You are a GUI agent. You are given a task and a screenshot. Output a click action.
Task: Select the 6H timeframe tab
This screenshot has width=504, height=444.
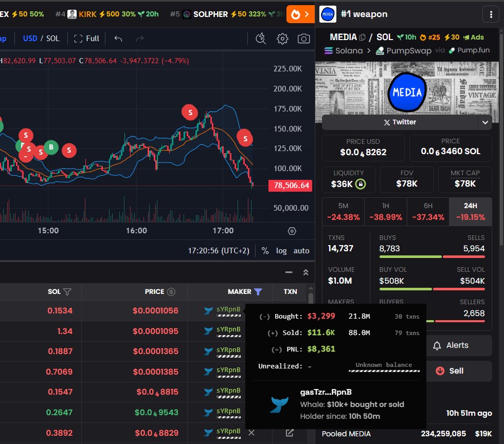[x=428, y=212]
